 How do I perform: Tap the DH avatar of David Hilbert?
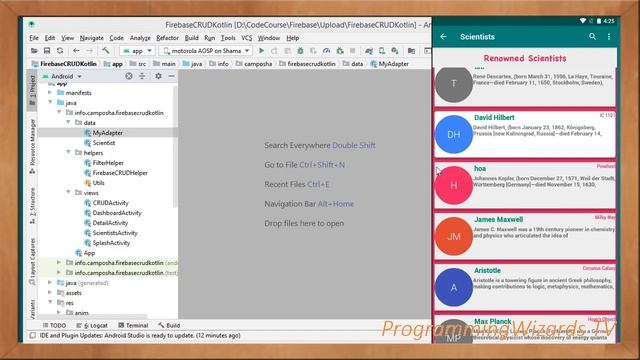pos(454,134)
